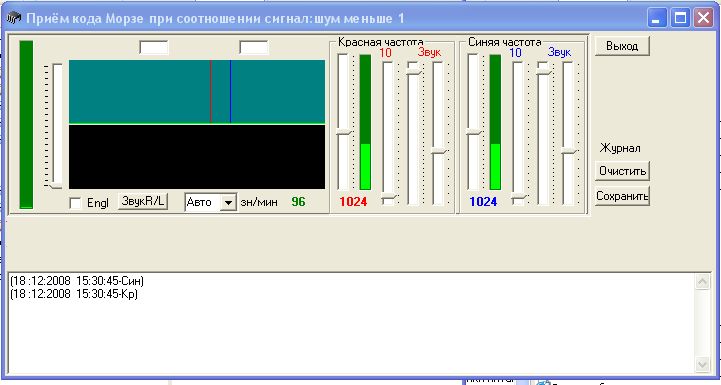Screen dimensions: 721x385
Task: Click the left empty input field above spectrum
Action: click(154, 47)
